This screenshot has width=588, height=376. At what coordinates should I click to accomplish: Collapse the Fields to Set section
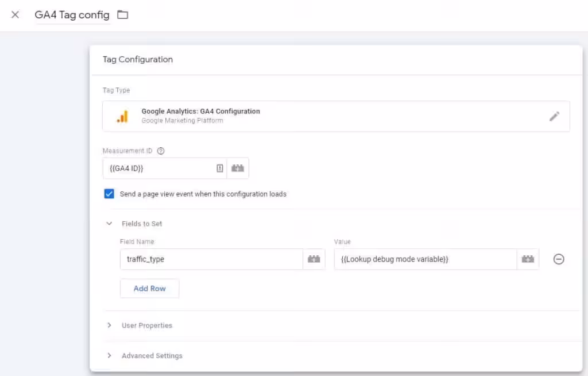coord(109,224)
